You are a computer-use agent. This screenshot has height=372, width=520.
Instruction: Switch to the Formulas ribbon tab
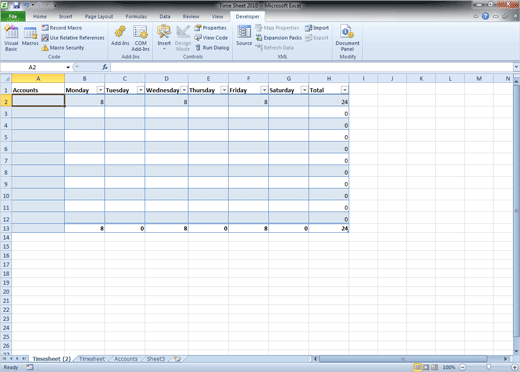(136, 16)
